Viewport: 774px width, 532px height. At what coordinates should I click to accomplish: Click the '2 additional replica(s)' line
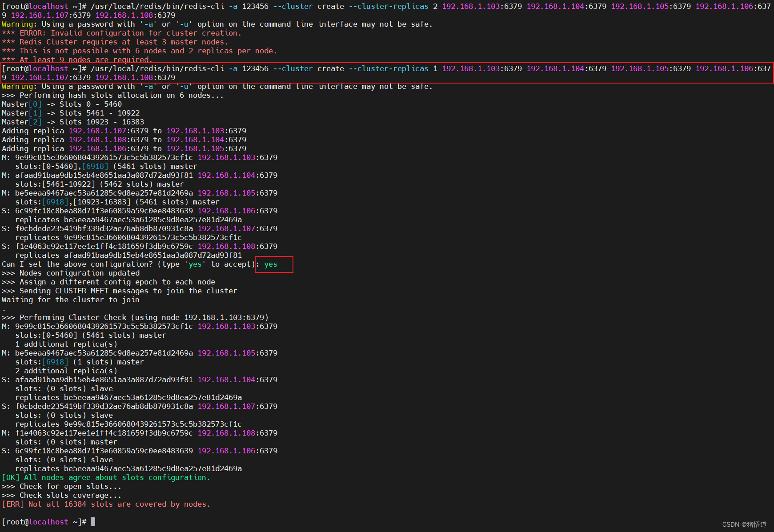66,371
